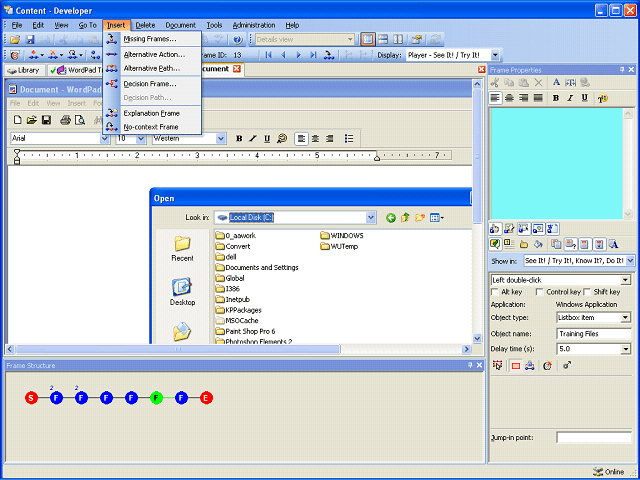Screen dimensions: 640x480
Task: Switch to the Library tab
Action: [25, 70]
